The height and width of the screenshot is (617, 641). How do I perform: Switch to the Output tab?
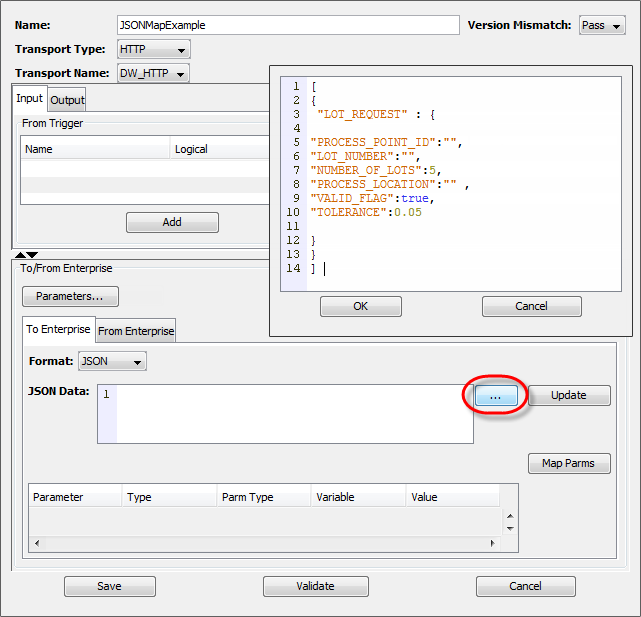pyautogui.click(x=67, y=100)
